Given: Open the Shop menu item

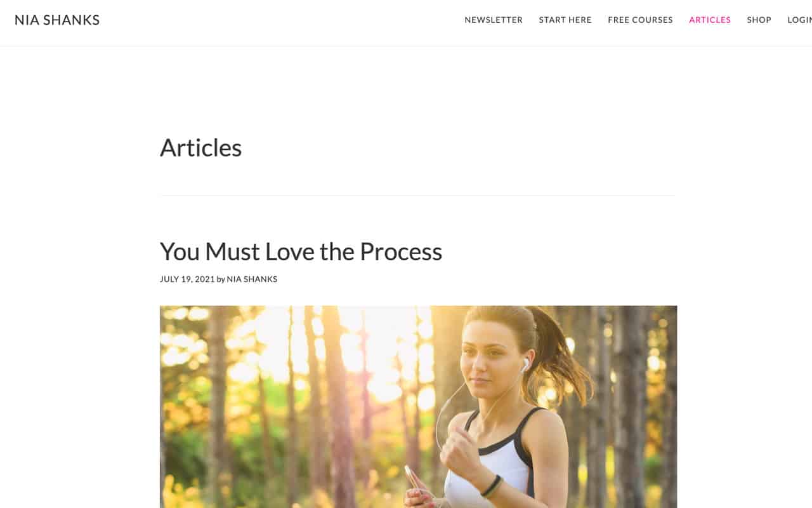Looking at the screenshot, I should [x=759, y=20].
